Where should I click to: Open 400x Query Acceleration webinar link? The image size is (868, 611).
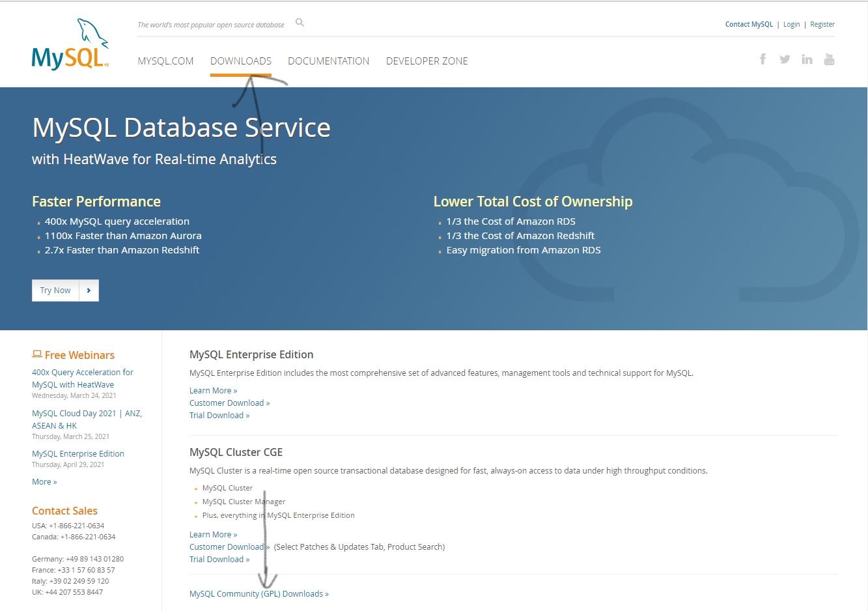coord(83,378)
